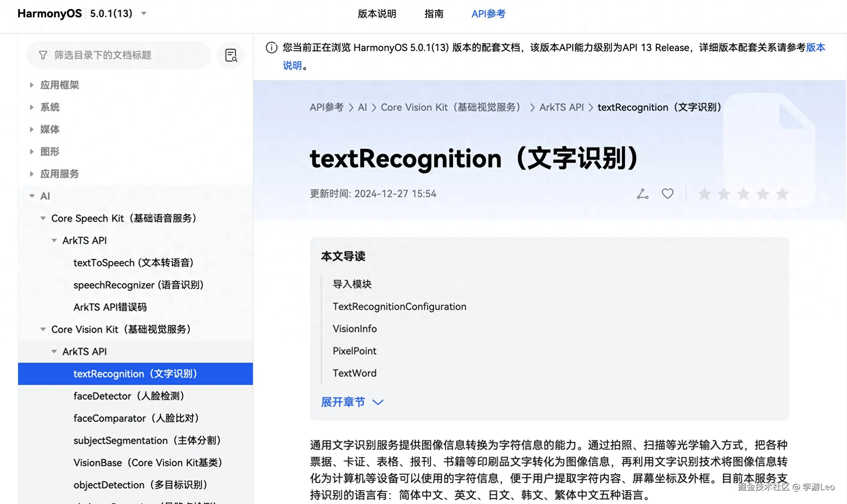Go to AI in the breadcrumb
The width and height of the screenshot is (847, 504).
(362, 107)
